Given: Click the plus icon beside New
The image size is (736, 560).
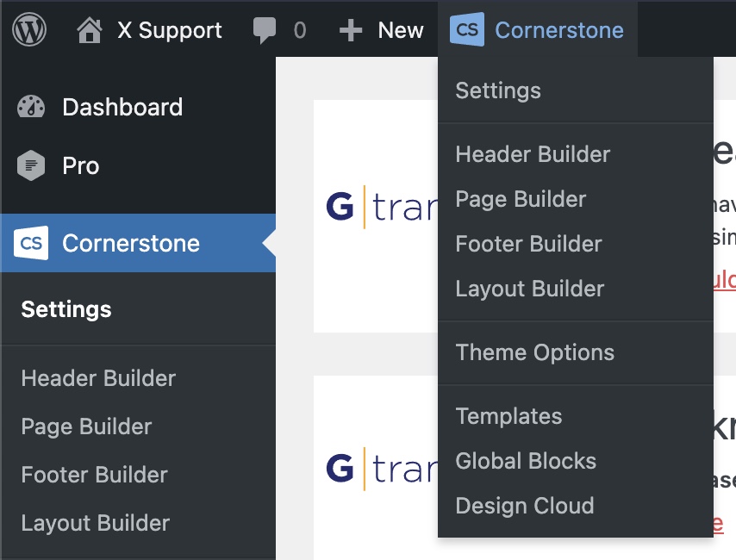Looking at the screenshot, I should (x=350, y=31).
